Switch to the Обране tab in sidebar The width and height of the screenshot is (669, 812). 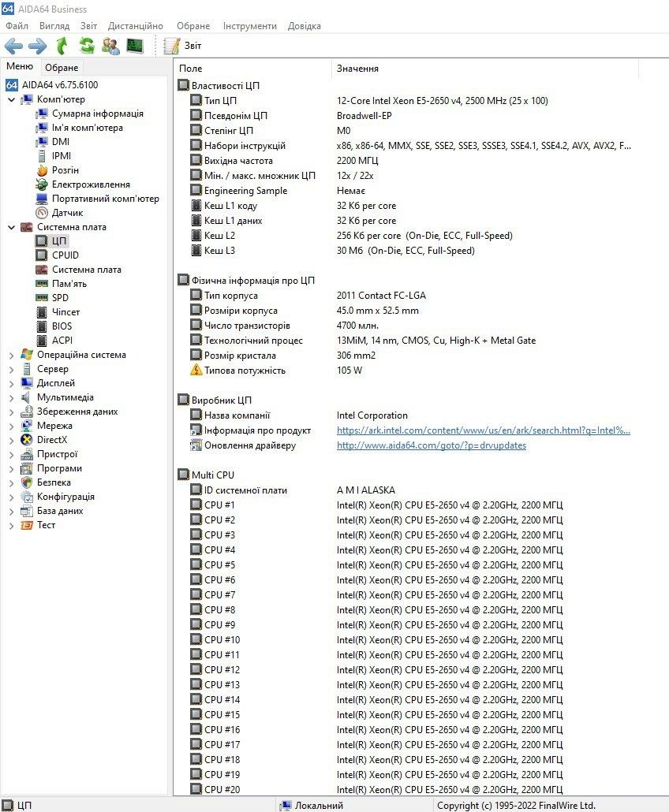[x=62, y=67]
